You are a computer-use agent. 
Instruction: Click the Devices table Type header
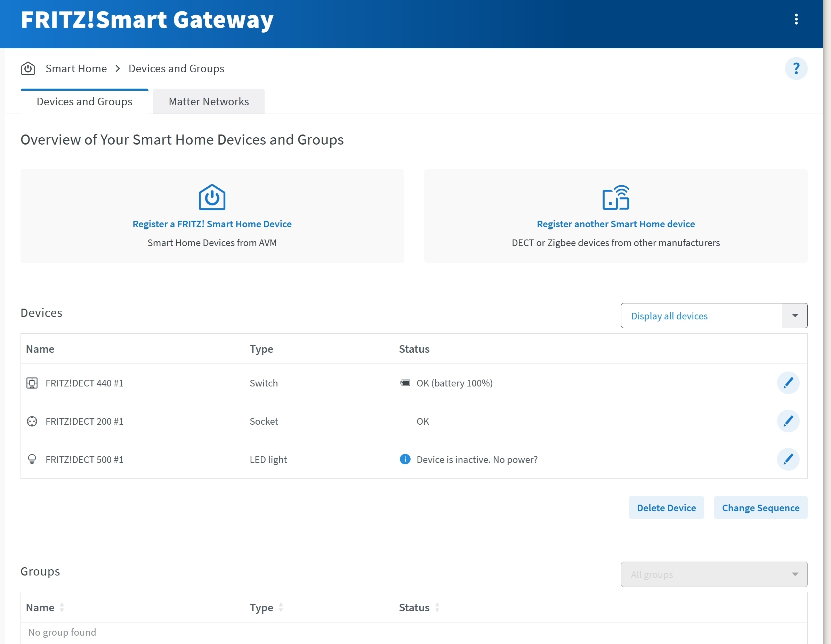[261, 349]
